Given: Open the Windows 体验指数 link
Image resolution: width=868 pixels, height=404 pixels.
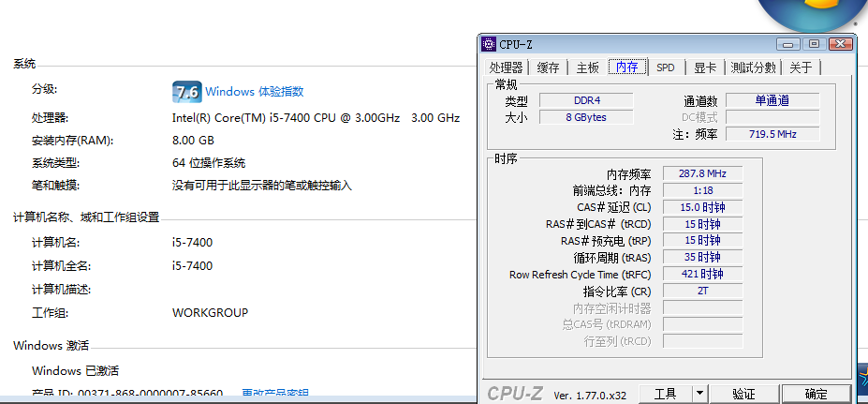Looking at the screenshot, I should (255, 92).
